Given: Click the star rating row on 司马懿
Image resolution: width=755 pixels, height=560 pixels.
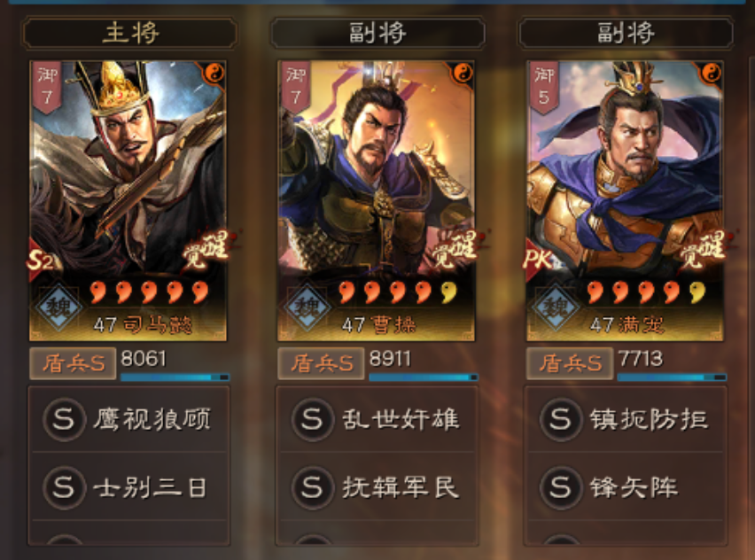Looking at the screenshot, I should 149,292.
